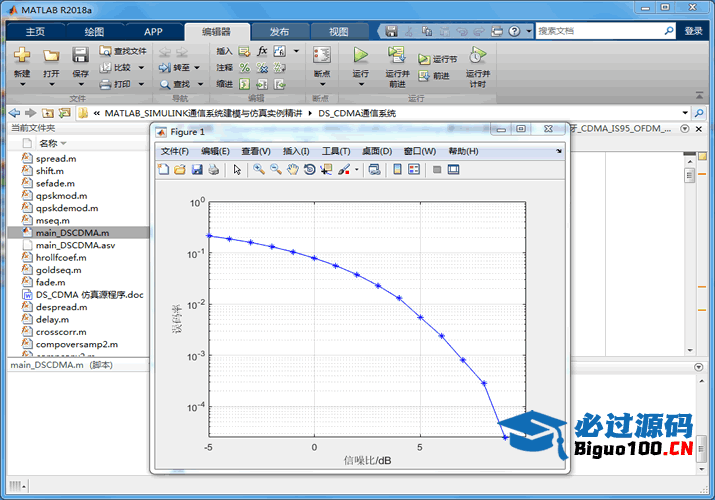
Task: Click the 登录 (Sign in) button
Action: tap(693, 31)
